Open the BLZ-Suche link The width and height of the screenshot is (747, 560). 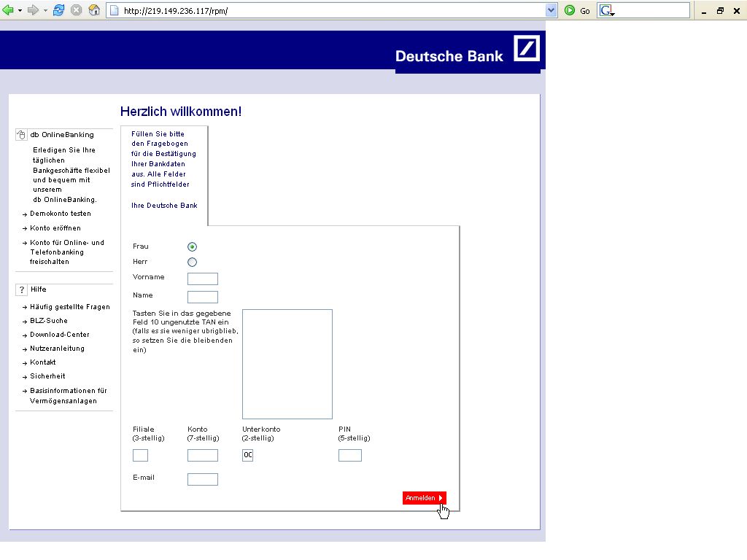pyautogui.click(x=49, y=321)
